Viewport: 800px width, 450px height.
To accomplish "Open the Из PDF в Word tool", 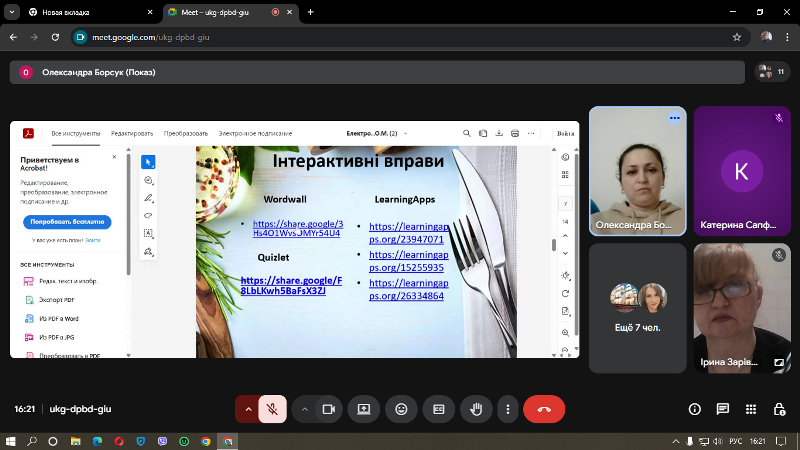I will (52, 319).
